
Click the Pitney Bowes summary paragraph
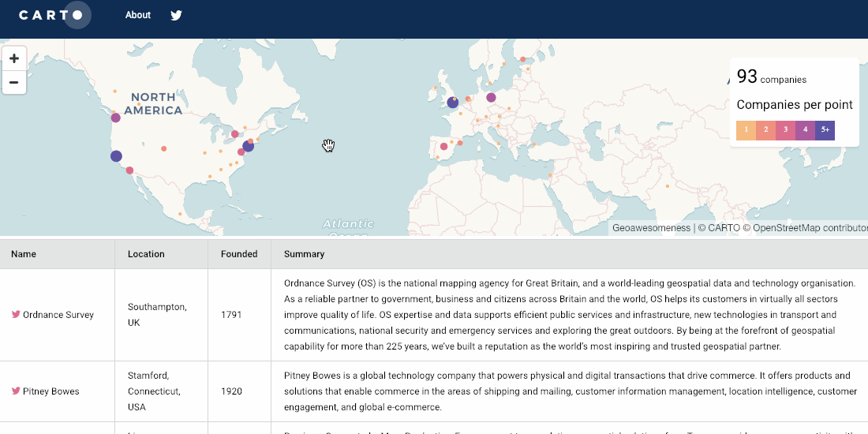571,391
